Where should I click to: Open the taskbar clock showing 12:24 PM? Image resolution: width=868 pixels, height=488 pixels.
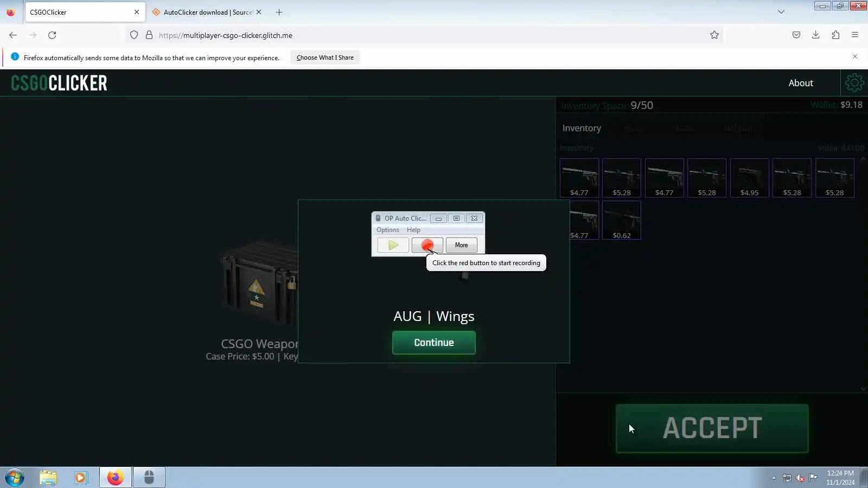coord(840,478)
